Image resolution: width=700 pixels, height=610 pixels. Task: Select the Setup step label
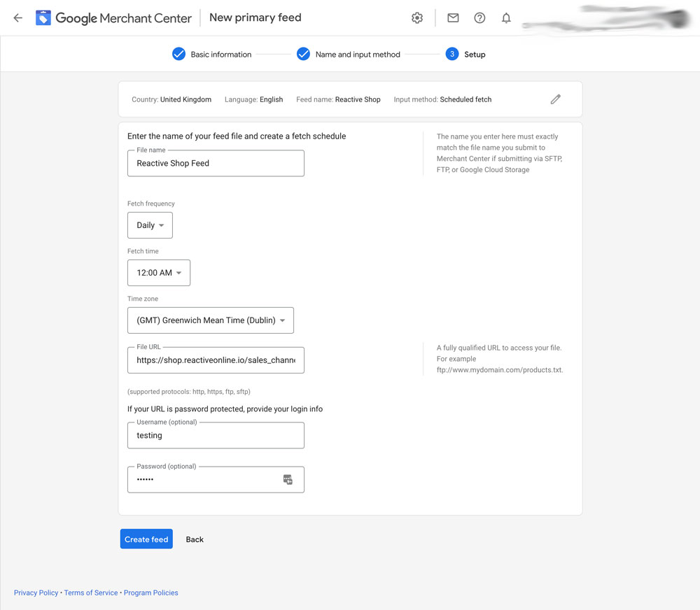(475, 55)
